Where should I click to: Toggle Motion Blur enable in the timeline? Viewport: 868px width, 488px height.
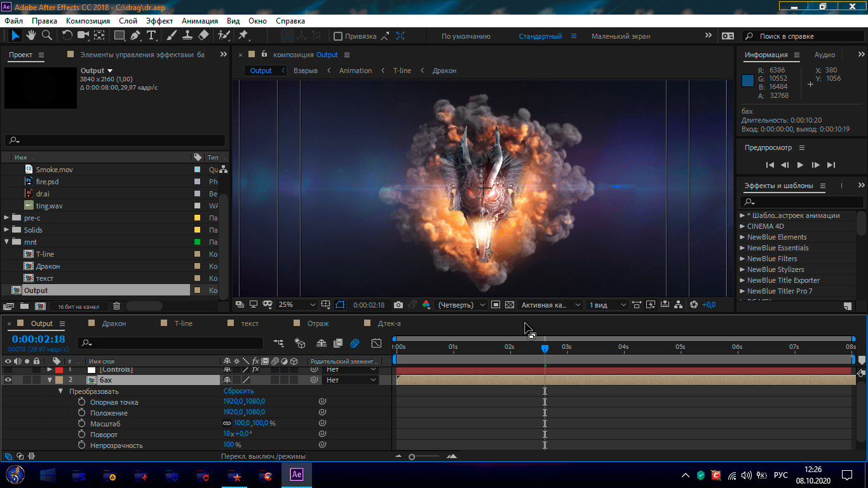click(355, 343)
